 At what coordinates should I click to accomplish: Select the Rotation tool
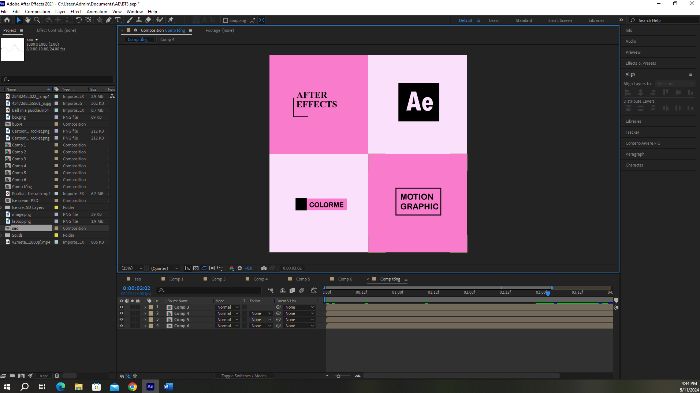click(x=79, y=20)
